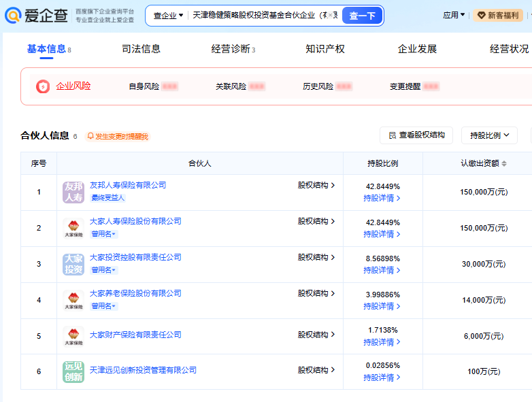
Task: Clear the search box with the X icon
Action: (330, 15)
